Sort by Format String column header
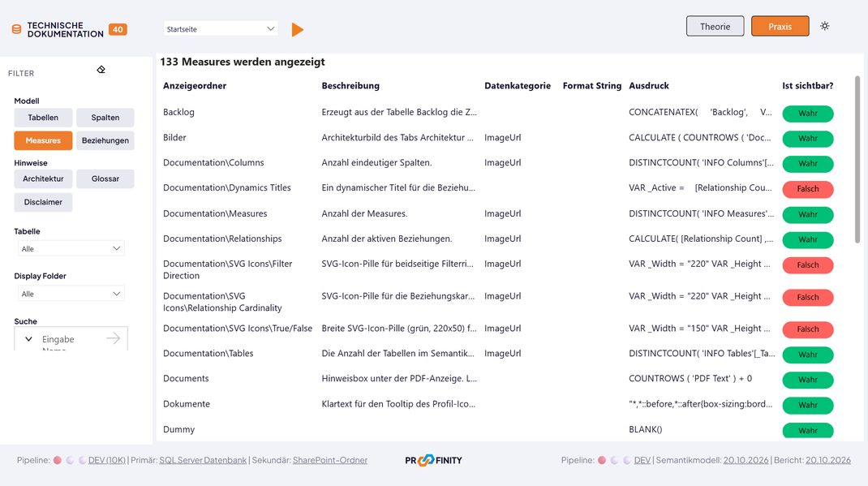This screenshot has width=868, height=486. tap(591, 86)
